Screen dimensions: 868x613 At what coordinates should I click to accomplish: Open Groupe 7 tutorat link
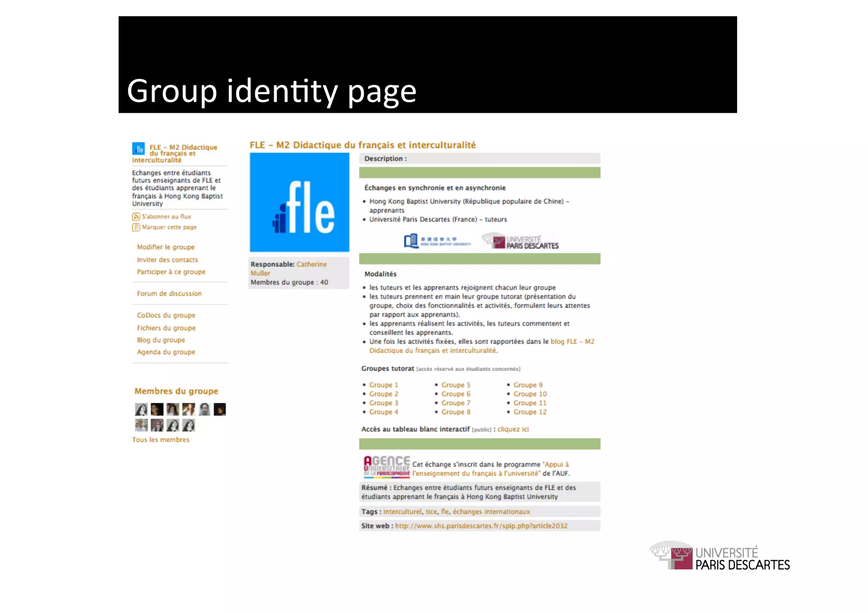coord(456,403)
